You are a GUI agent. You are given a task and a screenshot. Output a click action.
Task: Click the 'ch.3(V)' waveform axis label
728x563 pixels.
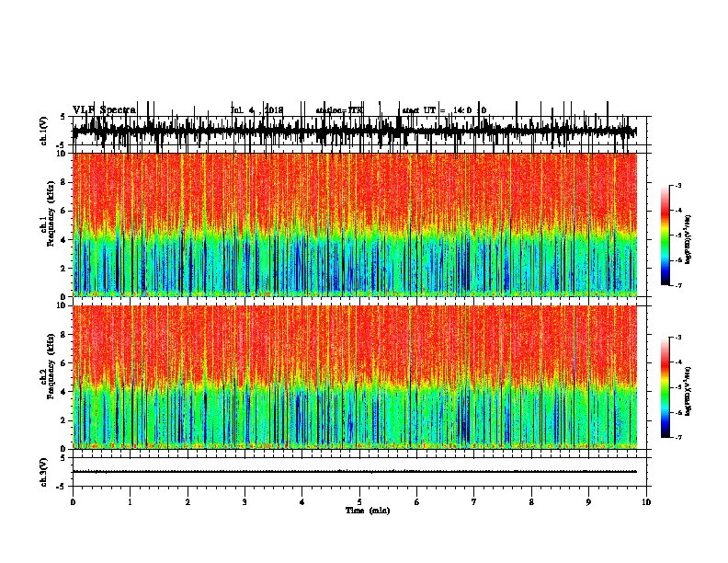pos(44,473)
